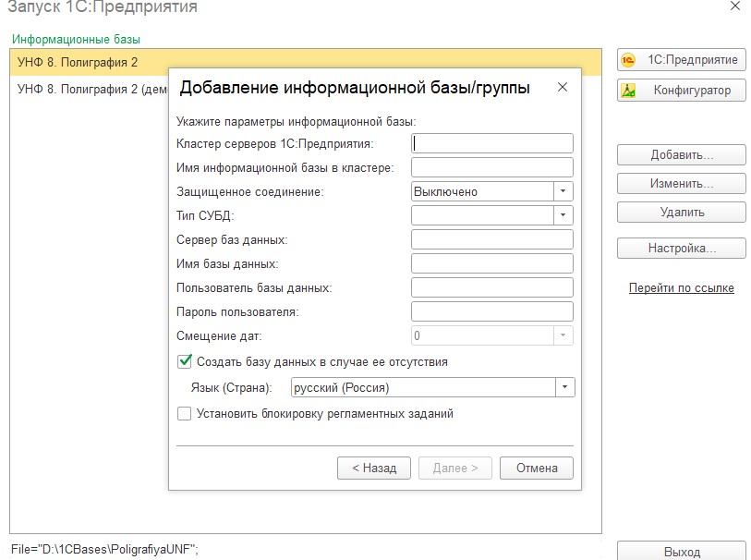Click the Далее > button
The height and width of the screenshot is (560, 751).
click(x=455, y=468)
